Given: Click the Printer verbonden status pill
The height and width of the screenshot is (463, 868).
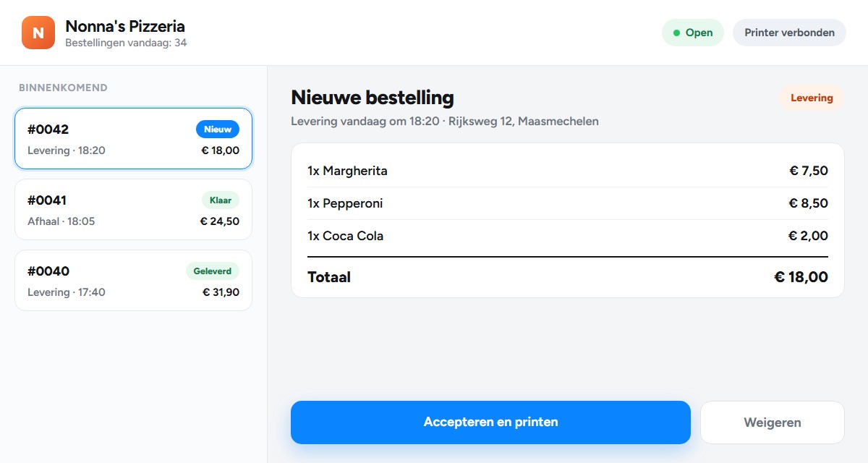Looking at the screenshot, I should coord(789,33).
